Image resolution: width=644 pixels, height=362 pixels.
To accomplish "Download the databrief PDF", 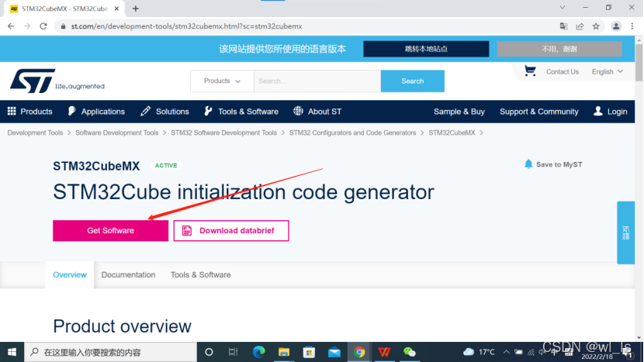I will tap(231, 231).
